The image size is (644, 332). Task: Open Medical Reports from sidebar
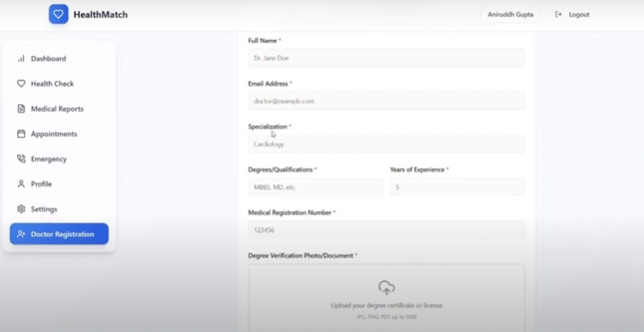(x=59, y=109)
